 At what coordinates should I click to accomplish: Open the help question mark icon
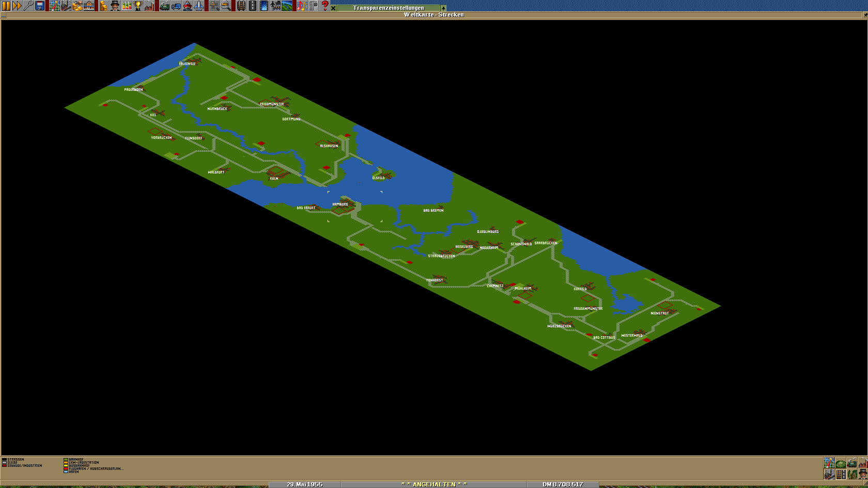point(325,6)
